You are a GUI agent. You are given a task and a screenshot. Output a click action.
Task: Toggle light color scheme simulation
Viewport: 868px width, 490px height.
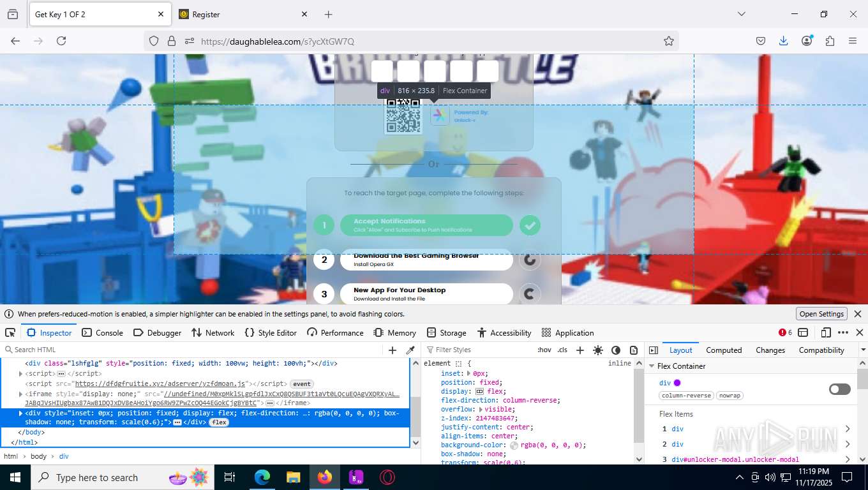click(x=597, y=350)
